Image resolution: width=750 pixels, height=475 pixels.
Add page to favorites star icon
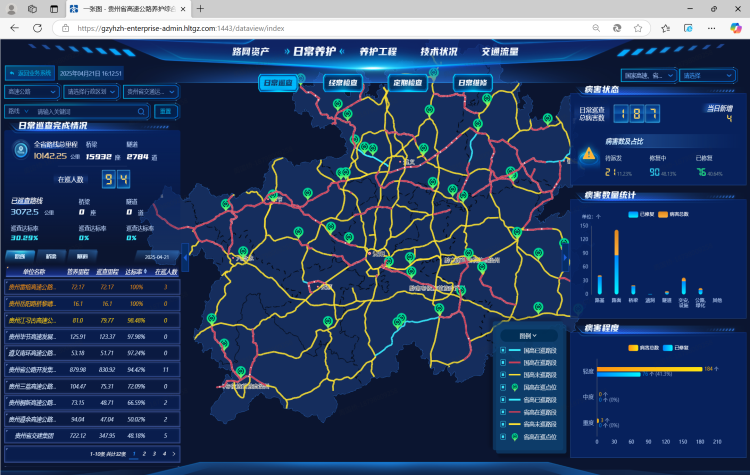(639, 28)
